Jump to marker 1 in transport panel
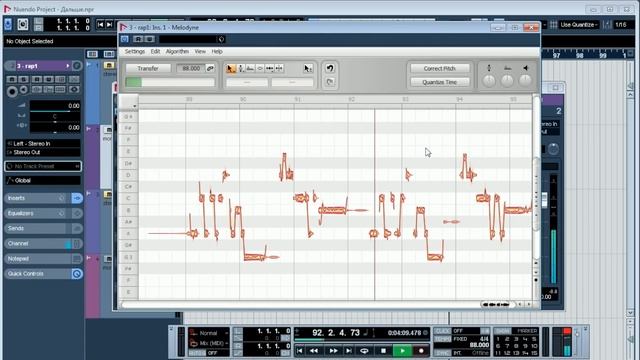This screenshot has width=640, height=360. [498, 339]
